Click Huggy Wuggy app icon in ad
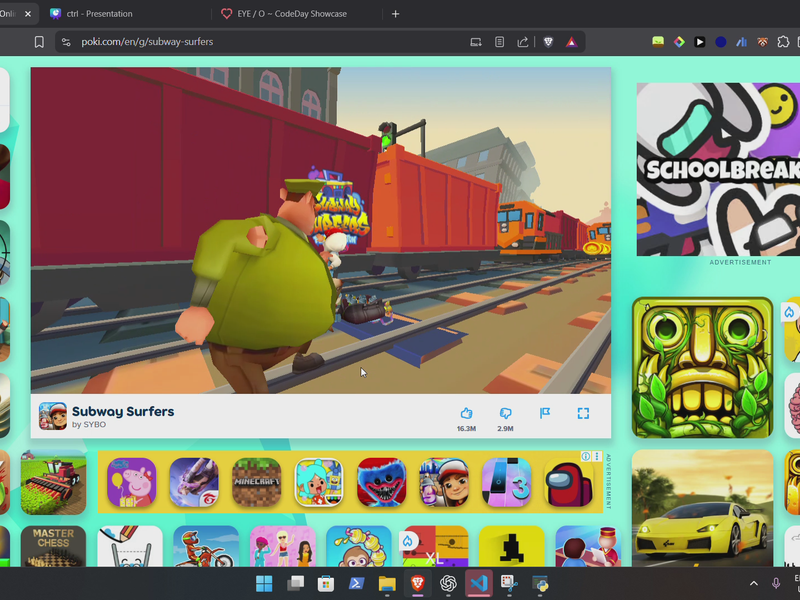 [382, 482]
